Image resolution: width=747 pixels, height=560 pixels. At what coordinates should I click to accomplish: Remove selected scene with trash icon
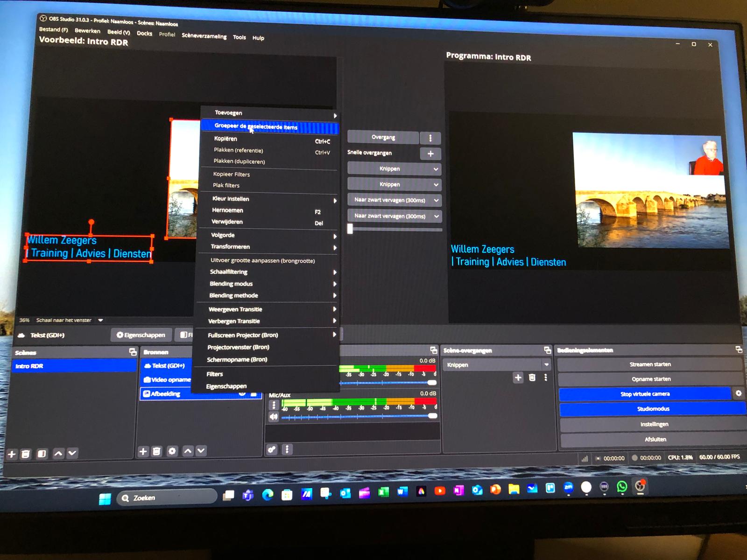click(x=26, y=454)
